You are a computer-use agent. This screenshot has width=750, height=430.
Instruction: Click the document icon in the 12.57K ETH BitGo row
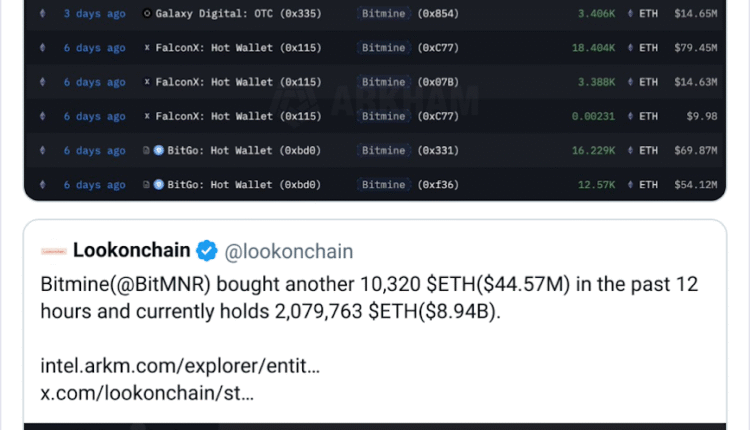click(147, 184)
